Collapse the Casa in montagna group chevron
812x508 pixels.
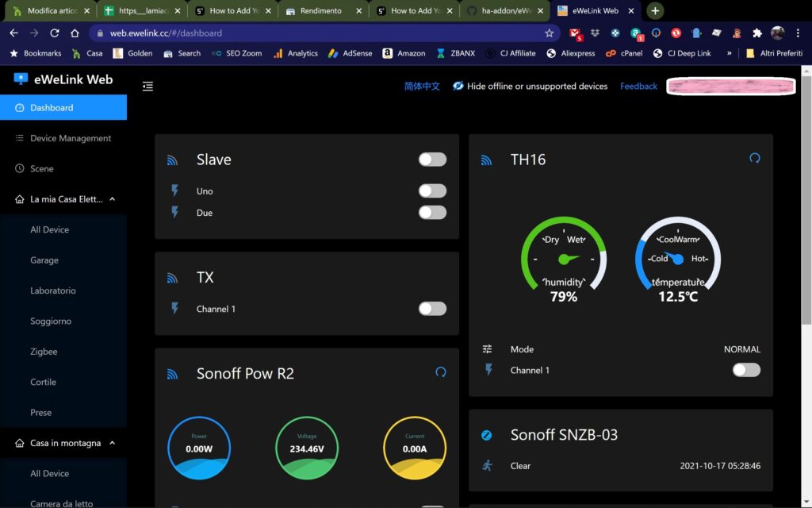pos(113,443)
